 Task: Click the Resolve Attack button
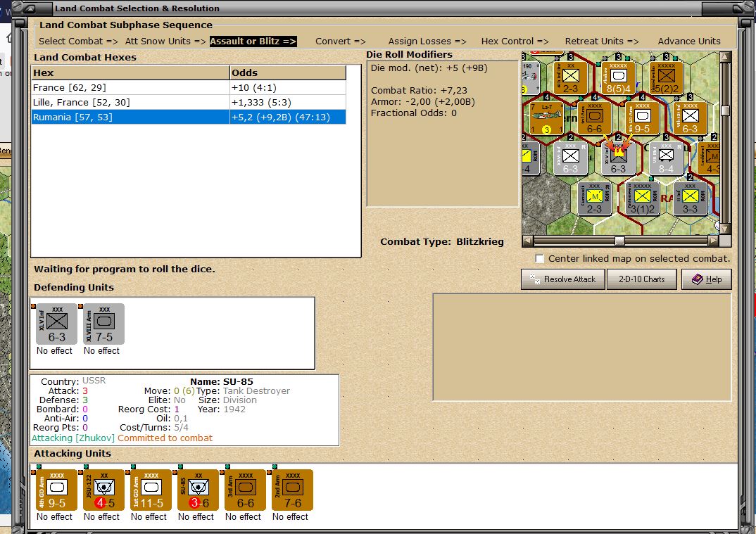pyautogui.click(x=562, y=279)
